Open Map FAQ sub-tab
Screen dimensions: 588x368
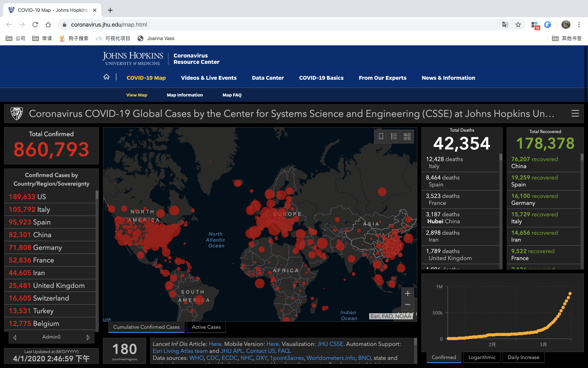pos(232,95)
